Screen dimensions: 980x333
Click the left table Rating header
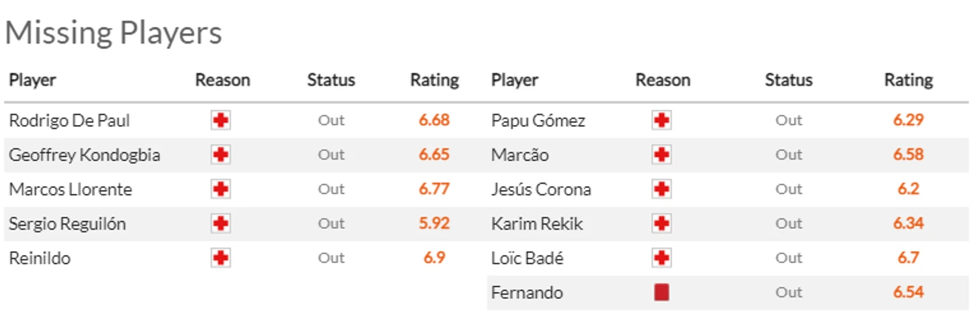434,80
